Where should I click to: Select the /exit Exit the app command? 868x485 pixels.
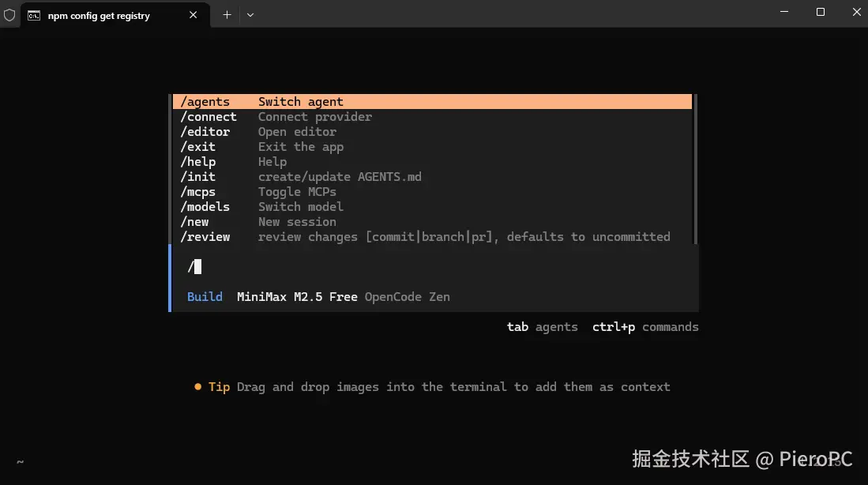pyautogui.click(x=432, y=147)
